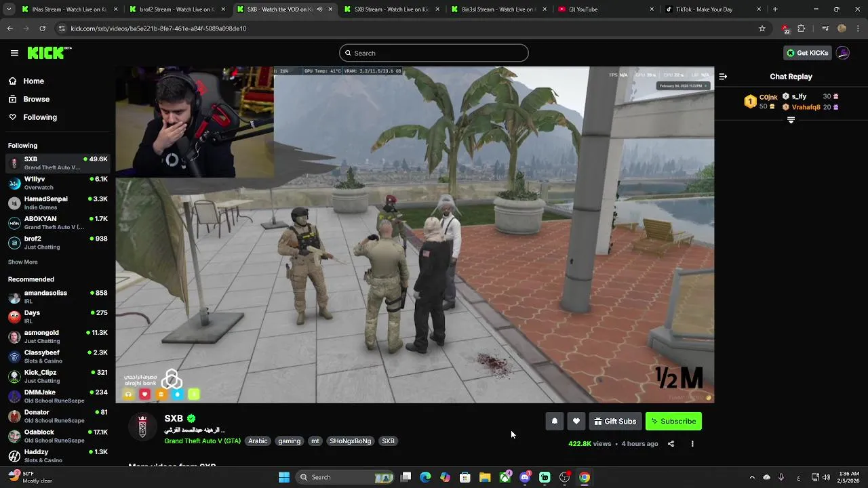
Task: Share this video icon
Action: pos(671,444)
